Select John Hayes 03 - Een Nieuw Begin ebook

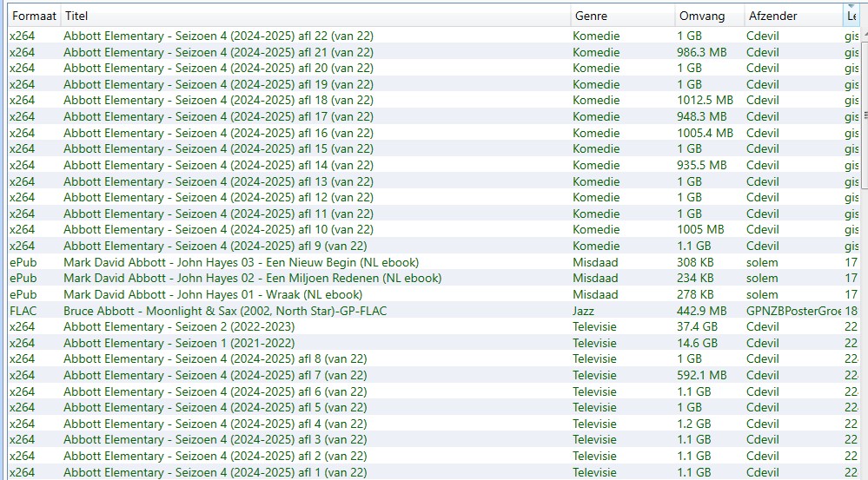point(241,262)
